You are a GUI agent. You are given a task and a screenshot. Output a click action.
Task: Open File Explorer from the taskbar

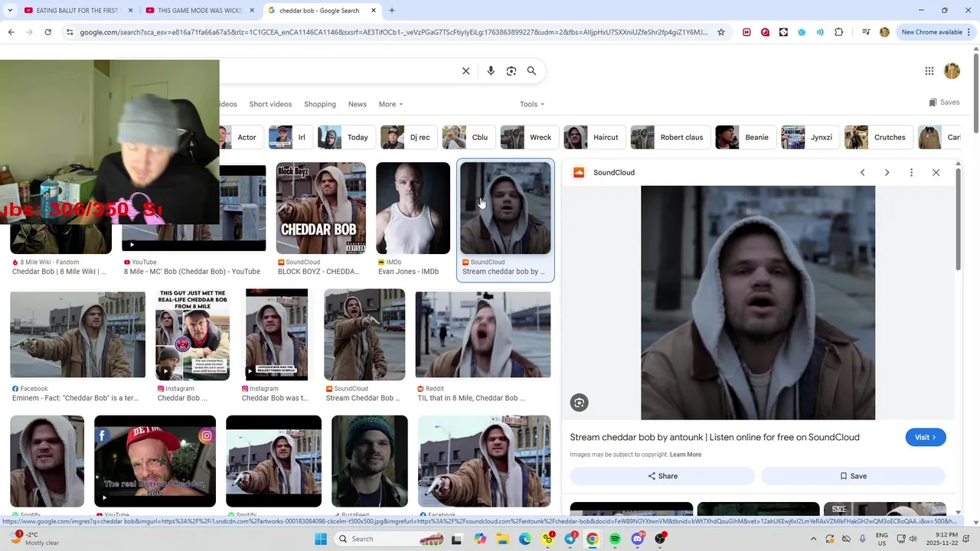point(502,539)
